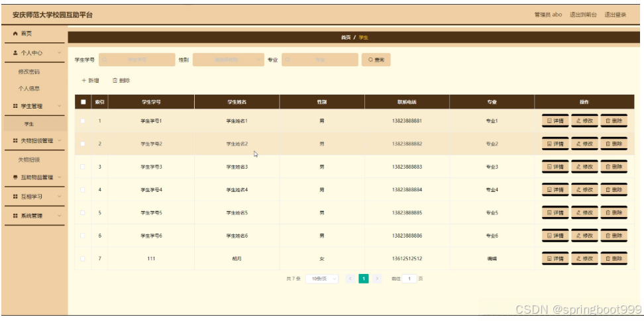Click the grid icon beside 互相学习

click(x=16, y=197)
